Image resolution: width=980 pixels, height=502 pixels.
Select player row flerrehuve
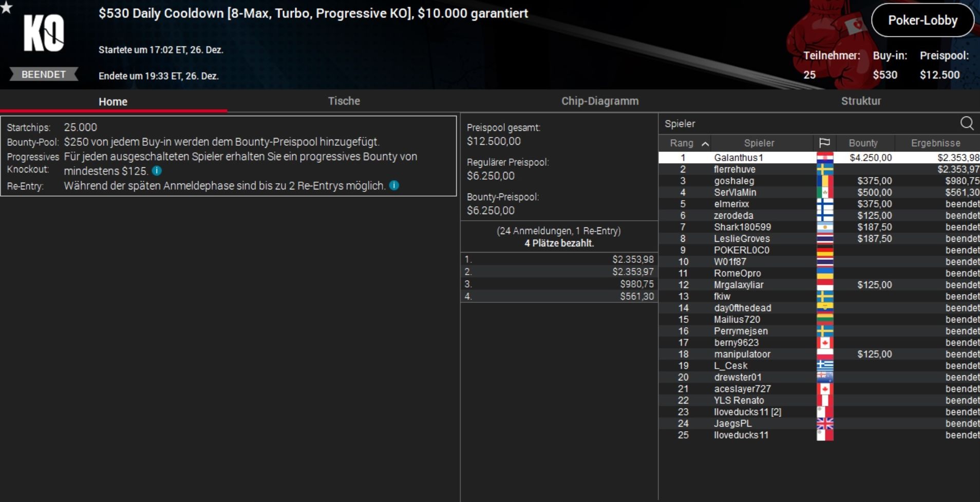819,169
